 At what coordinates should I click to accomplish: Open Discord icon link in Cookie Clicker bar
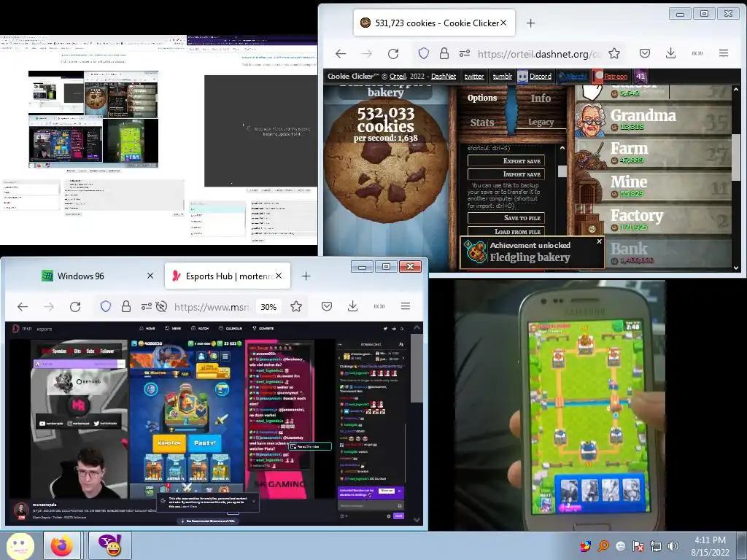(523, 76)
